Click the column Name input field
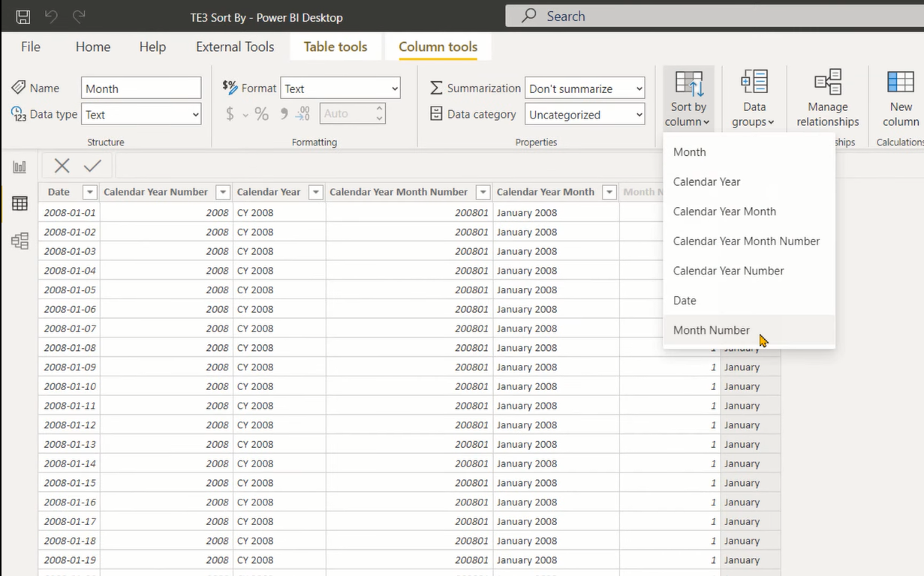Viewport: 924px width, 576px height. (141, 88)
